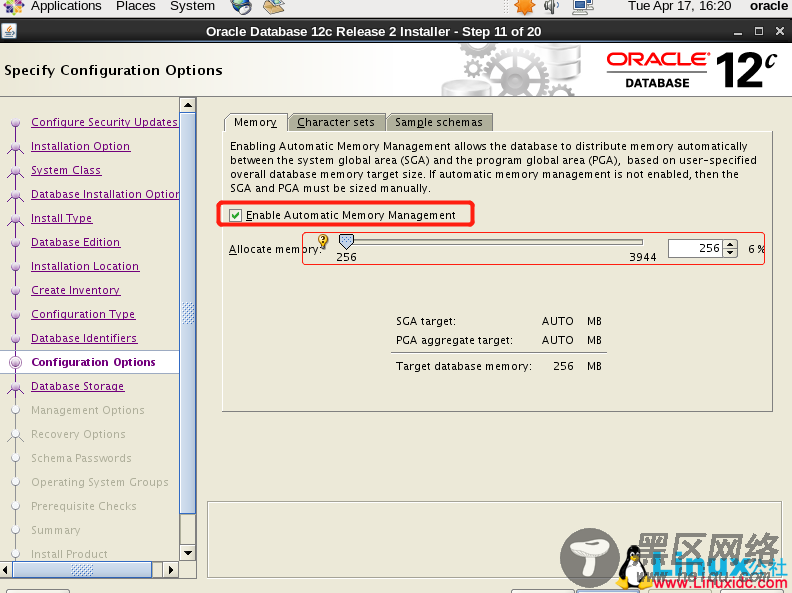Click the mail launcher icon in panel

point(274,6)
